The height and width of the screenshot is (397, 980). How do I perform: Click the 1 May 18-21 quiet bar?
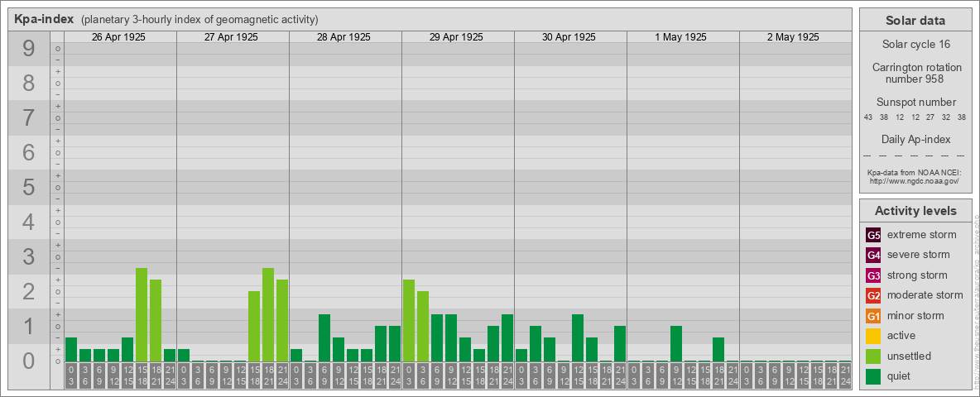718,350
